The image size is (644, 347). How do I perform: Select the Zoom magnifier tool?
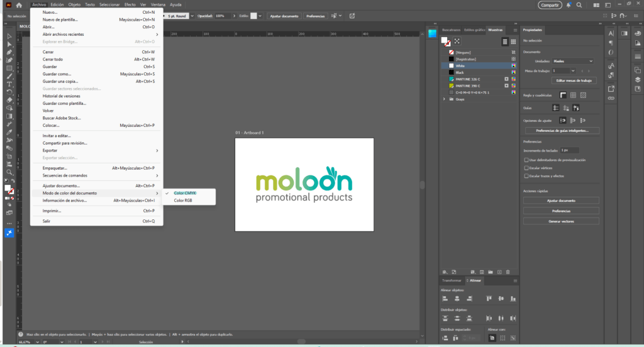pos(9,172)
